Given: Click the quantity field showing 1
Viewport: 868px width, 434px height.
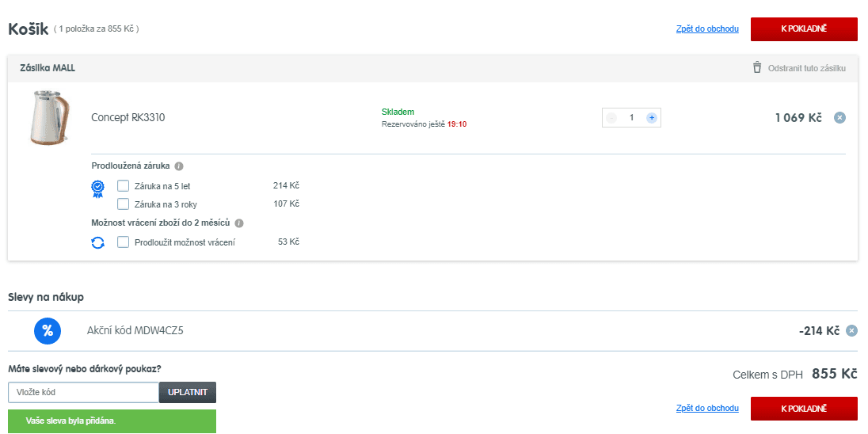Looking at the screenshot, I should coord(632,118).
